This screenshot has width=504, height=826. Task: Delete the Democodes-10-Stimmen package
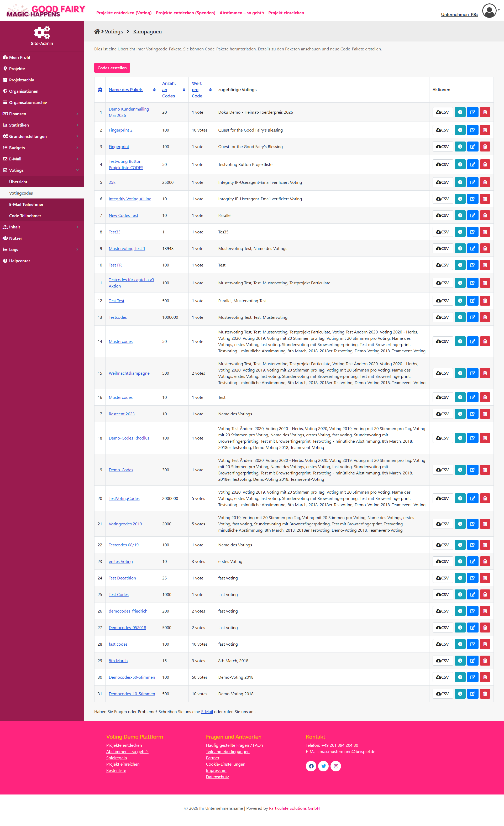pos(485,694)
